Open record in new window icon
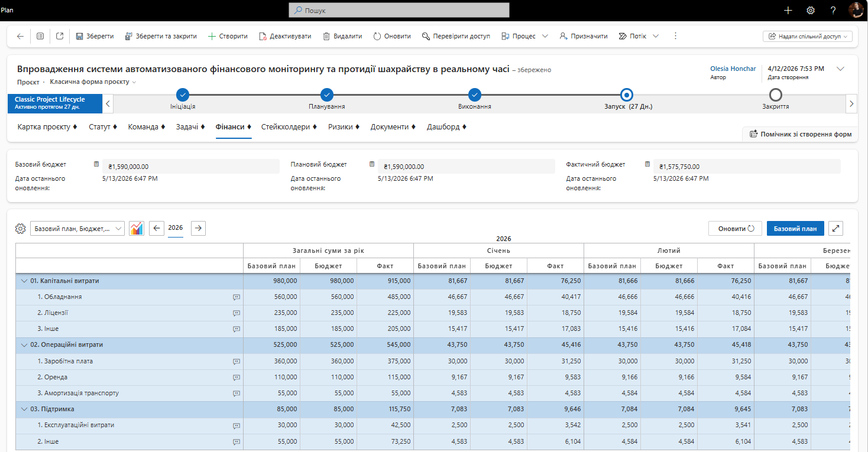Image resolution: width=868 pixels, height=452 pixels. [60, 36]
